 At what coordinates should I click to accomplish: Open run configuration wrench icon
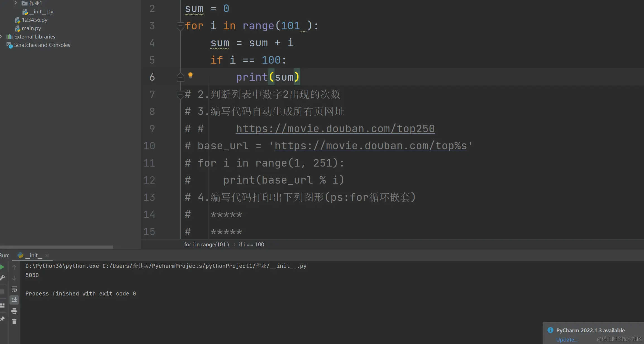(x=2, y=278)
